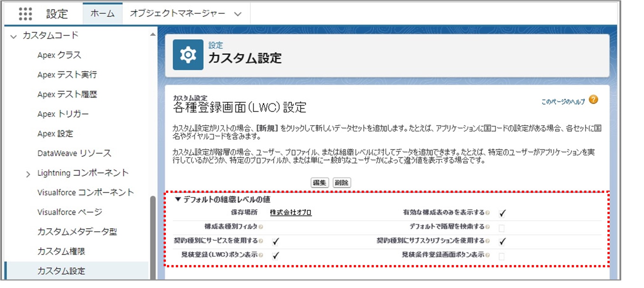Show info icon for 有効な構成表のみを表示する
Image resolution: width=644 pixels, height=288 pixels.
pyautogui.click(x=488, y=213)
